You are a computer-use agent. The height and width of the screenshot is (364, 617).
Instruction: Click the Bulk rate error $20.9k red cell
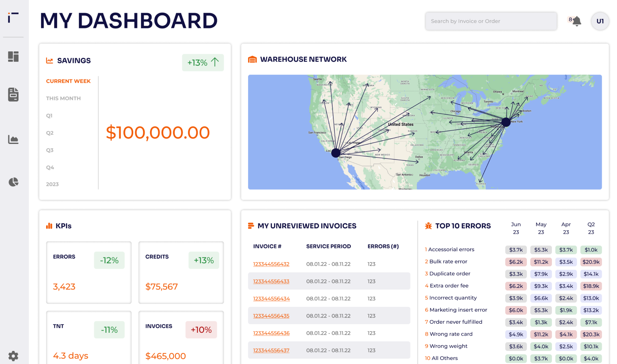(x=591, y=262)
